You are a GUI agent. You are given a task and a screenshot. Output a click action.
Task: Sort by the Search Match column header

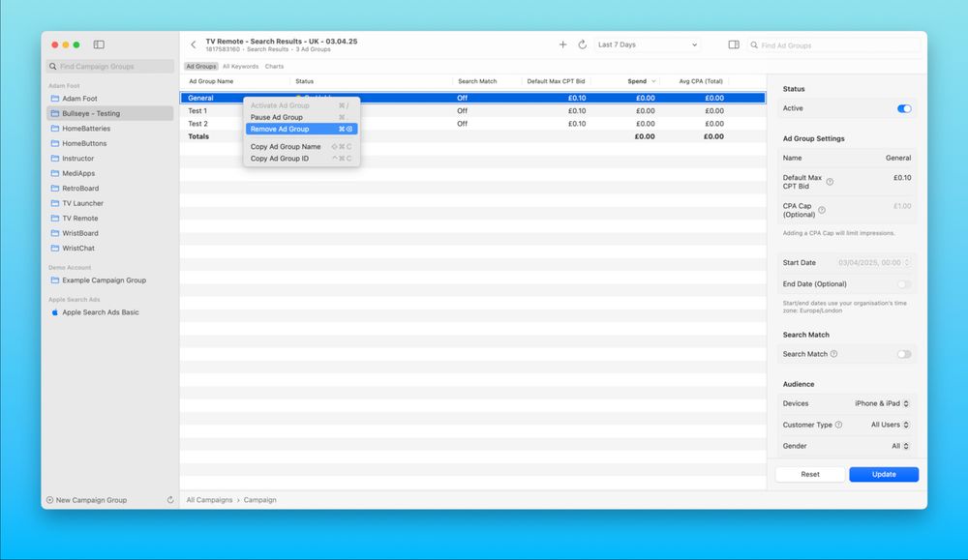pyautogui.click(x=477, y=81)
